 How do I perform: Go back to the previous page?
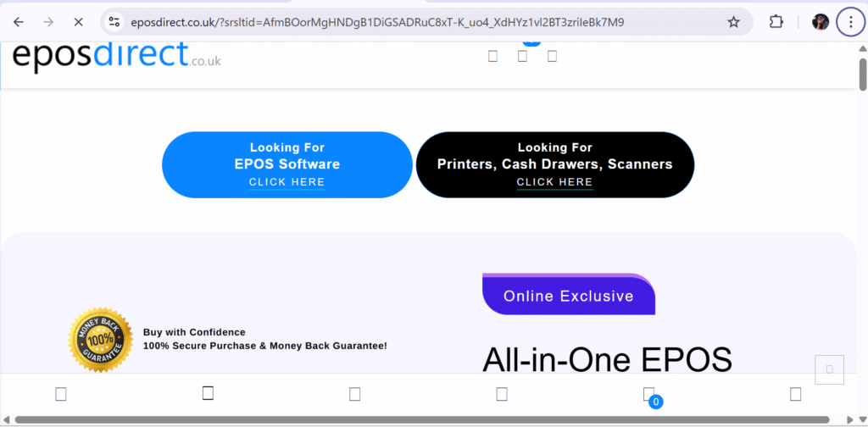pos(19,22)
